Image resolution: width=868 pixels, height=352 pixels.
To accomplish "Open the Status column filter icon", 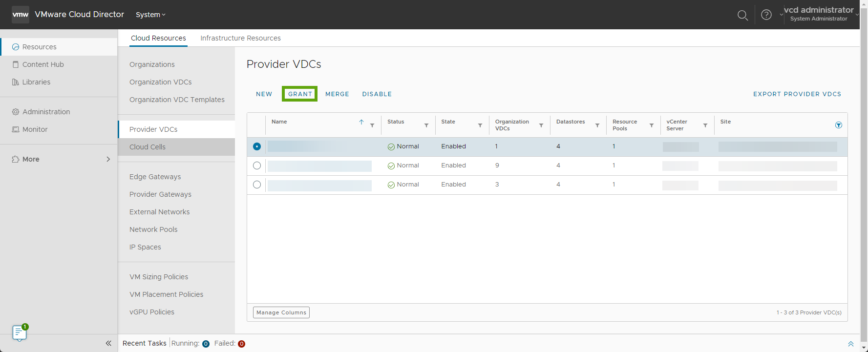I will [426, 125].
